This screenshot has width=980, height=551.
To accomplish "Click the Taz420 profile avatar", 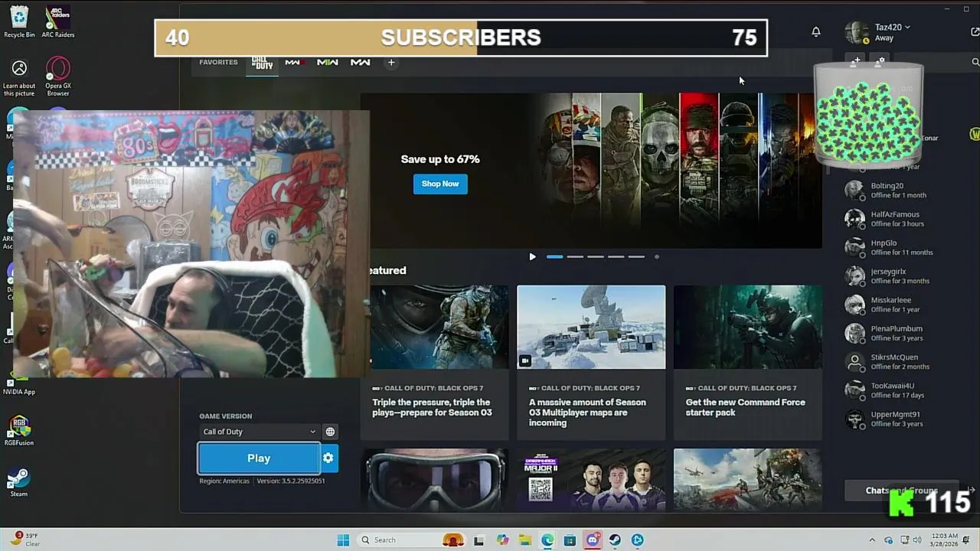I will pos(857,32).
